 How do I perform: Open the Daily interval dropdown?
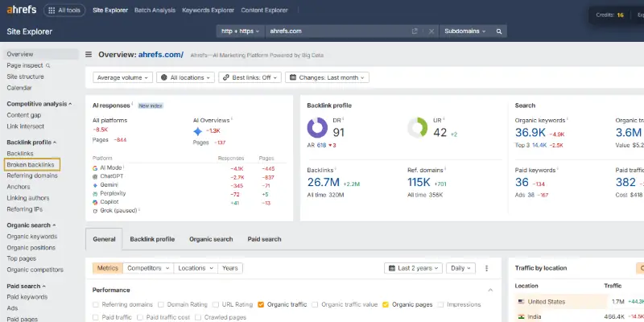click(x=460, y=268)
